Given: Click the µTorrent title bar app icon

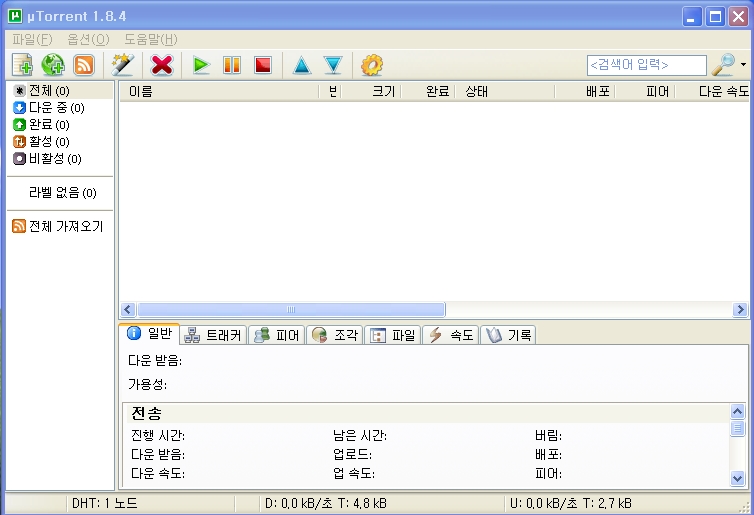Looking at the screenshot, I should pyautogui.click(x=15, y=16).
